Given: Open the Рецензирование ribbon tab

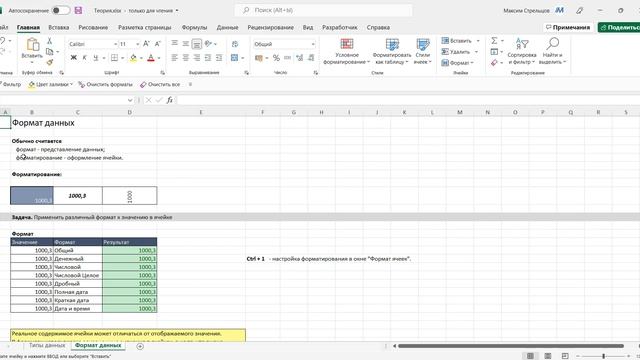Looking at the screenshot, I should click(270, 27).
